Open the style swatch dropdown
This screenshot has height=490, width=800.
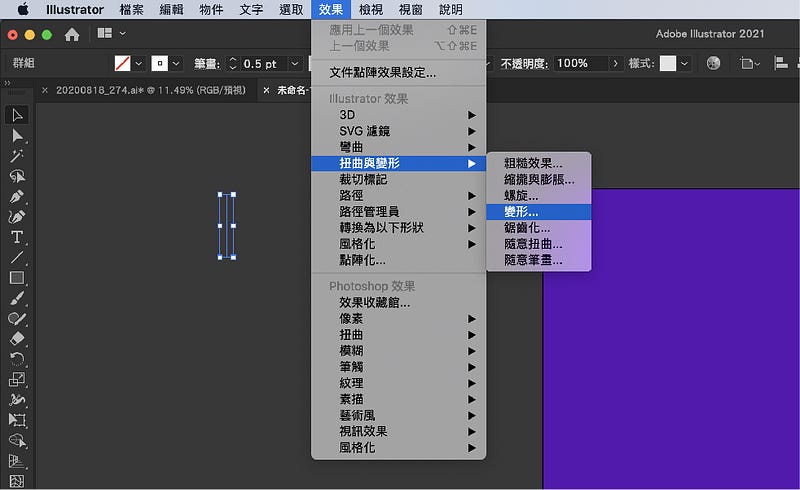tap(684, 64)
